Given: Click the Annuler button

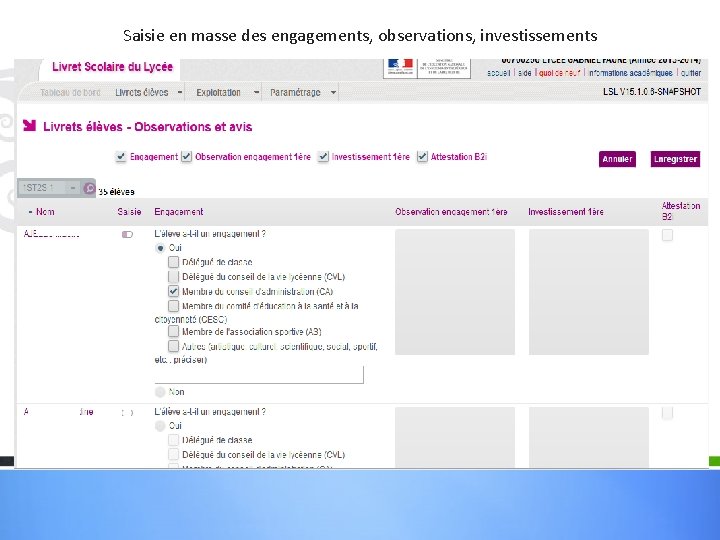Looking at the screenshot, I should point(617,159).
